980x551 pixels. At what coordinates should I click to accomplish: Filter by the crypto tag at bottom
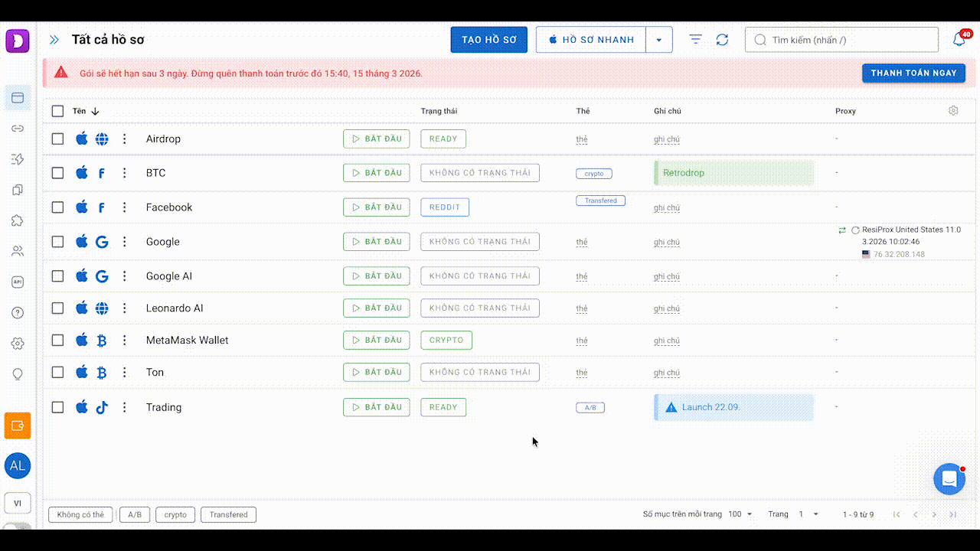[175, 515]
